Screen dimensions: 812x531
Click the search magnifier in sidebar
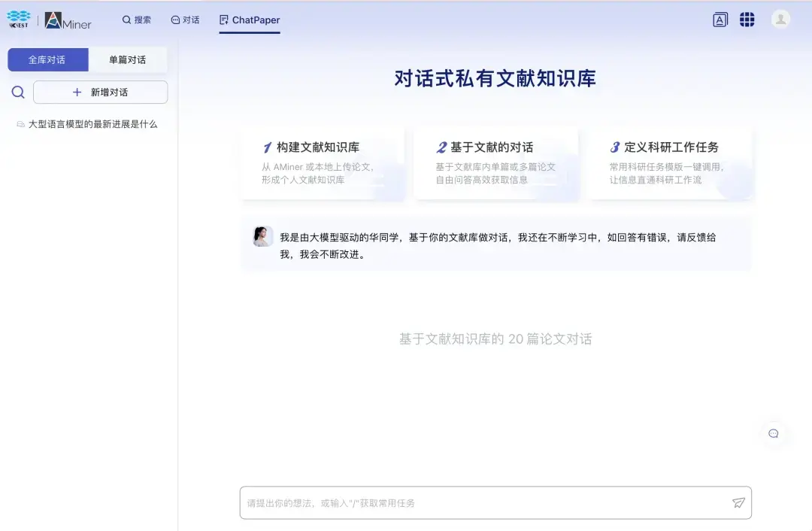coord(18,93)
